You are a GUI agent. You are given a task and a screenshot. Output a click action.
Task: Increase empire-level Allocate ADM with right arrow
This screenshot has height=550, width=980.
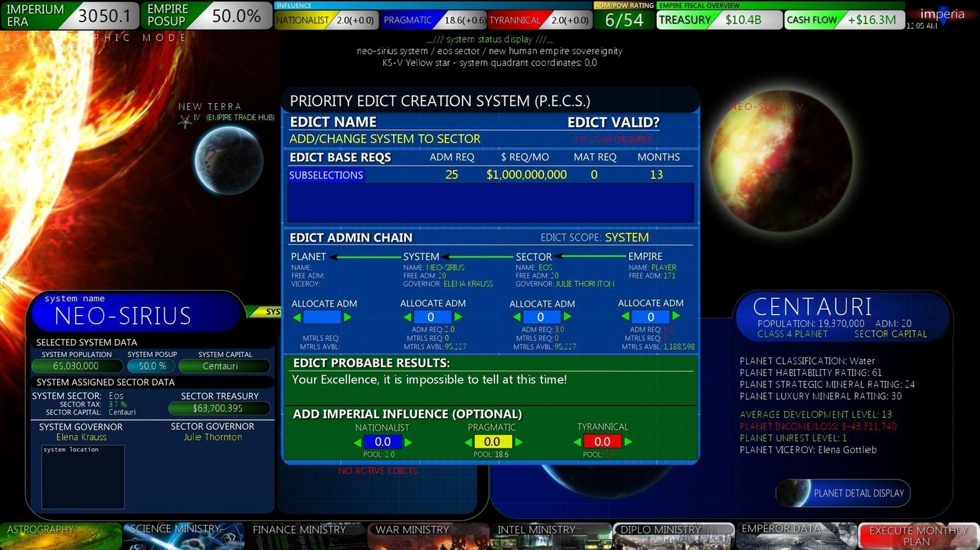pos(676,316)
